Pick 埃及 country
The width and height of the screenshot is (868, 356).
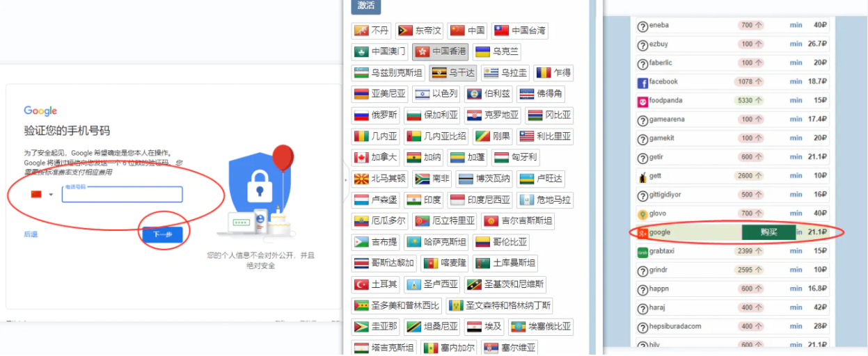(x=484, y=326)
